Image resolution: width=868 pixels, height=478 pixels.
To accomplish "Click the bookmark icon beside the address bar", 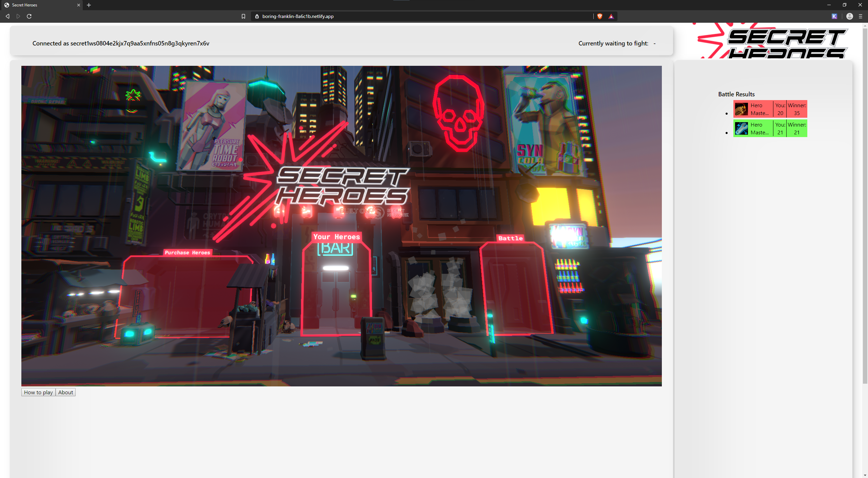I will (243, 16).
